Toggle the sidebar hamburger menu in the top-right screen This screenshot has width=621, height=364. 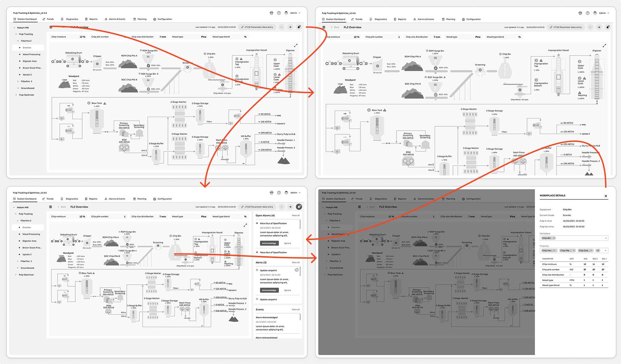pos(324,27)
